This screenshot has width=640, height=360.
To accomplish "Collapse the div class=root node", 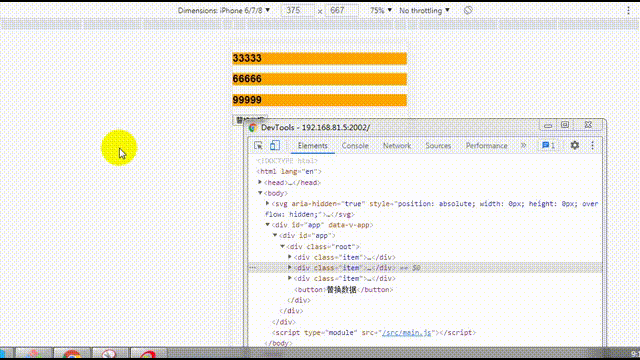I will pyautogui.click(x=282, y=246).
